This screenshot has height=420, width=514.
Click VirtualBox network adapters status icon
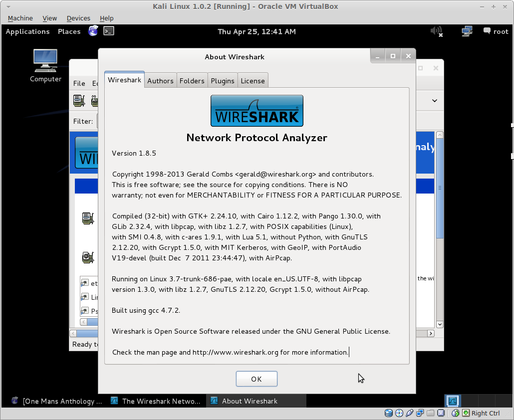tap(420, 413)
